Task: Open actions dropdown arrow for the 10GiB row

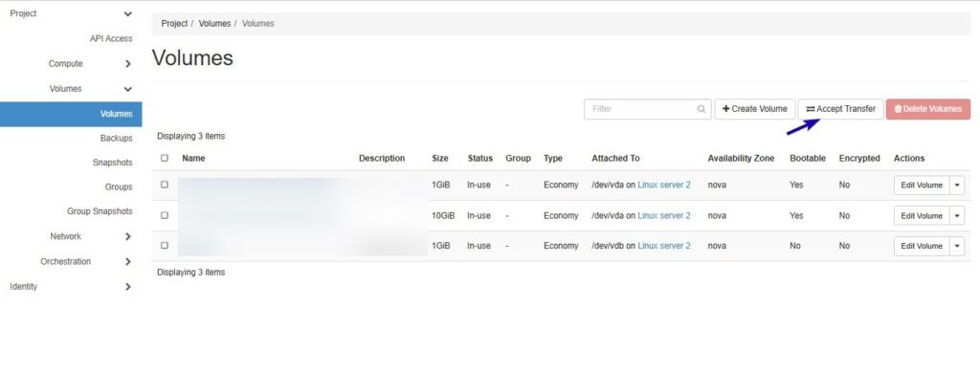Action: (957, 216)
